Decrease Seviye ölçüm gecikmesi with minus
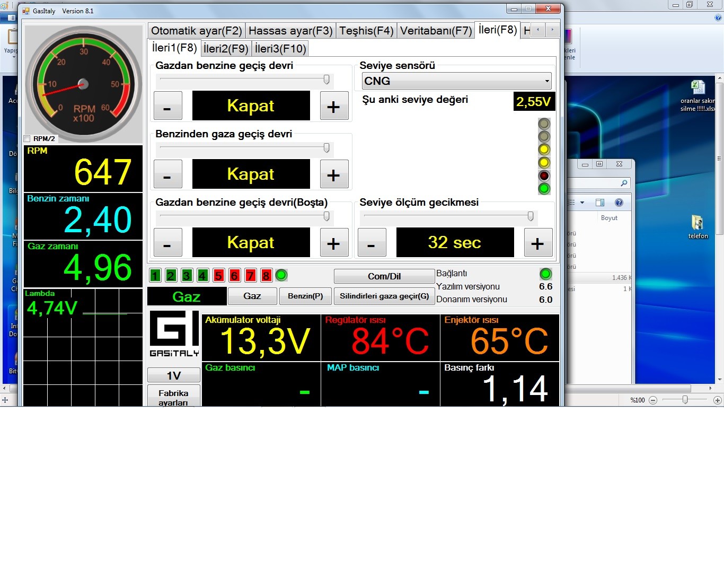Viewport: 724px width, 588px height. tap(372, 243)
